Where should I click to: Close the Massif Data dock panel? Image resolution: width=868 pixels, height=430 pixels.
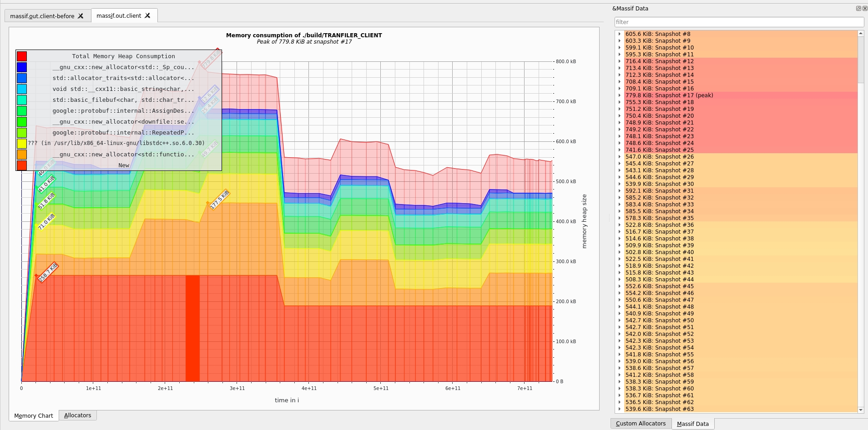point(865,8)
